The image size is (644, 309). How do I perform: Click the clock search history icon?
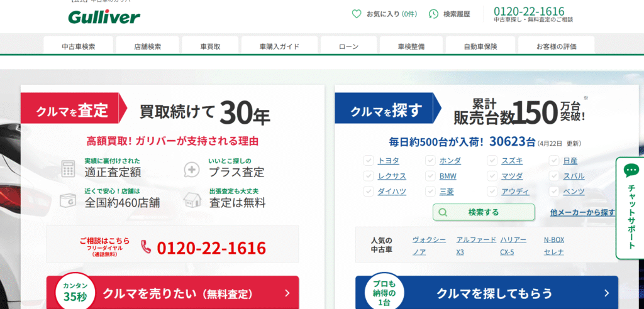click(x=433, y=14)
